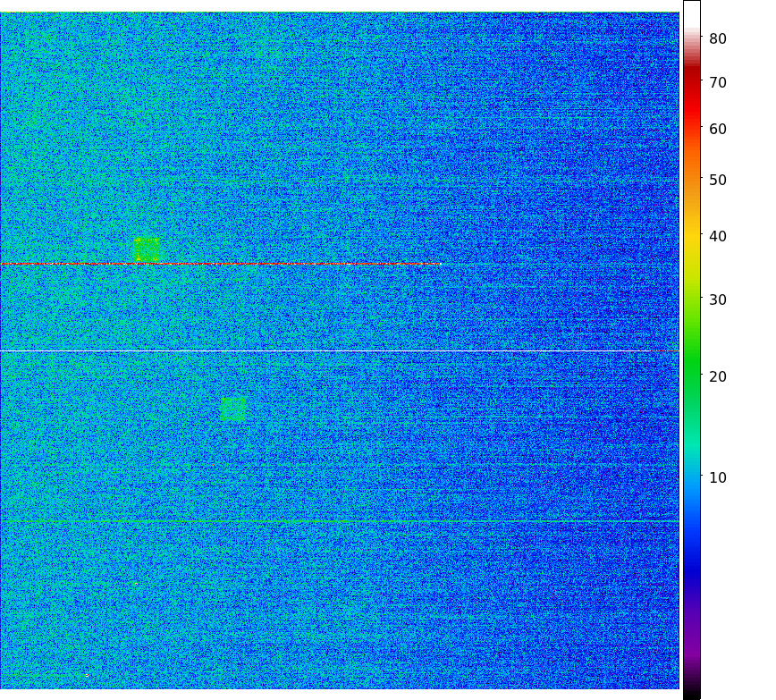Viewport: 776px width, 700px height.
Task: Click the 10 tick label on colorbar
Action: (x=718, y=477)
